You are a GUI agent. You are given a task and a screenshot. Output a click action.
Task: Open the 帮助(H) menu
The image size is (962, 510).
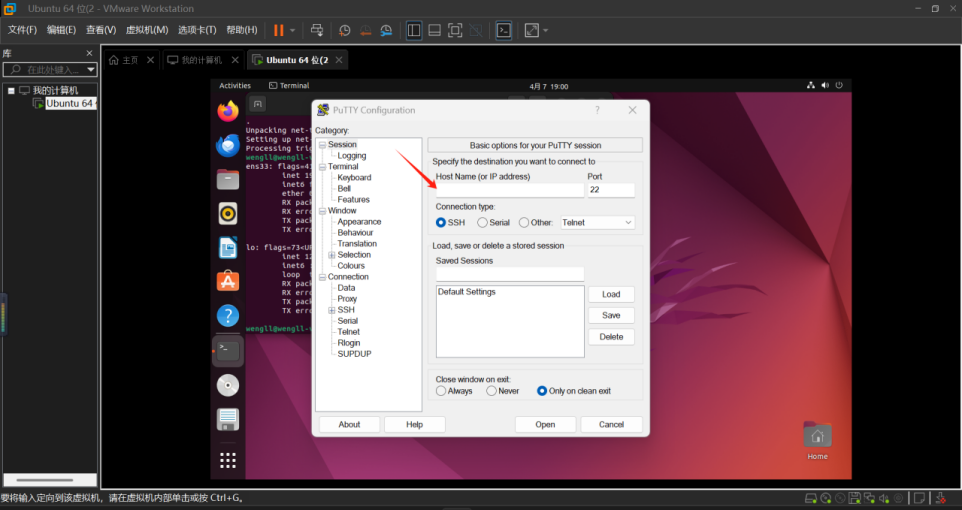242,30
